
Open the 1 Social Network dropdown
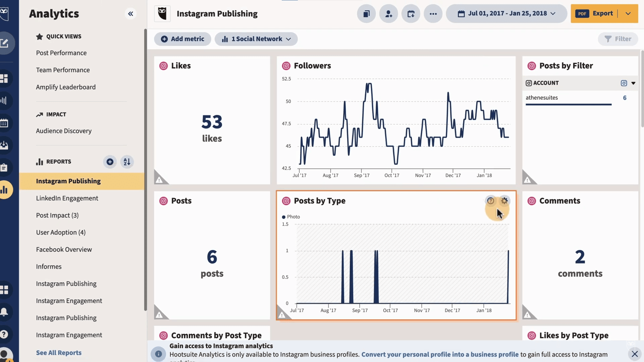256,39
